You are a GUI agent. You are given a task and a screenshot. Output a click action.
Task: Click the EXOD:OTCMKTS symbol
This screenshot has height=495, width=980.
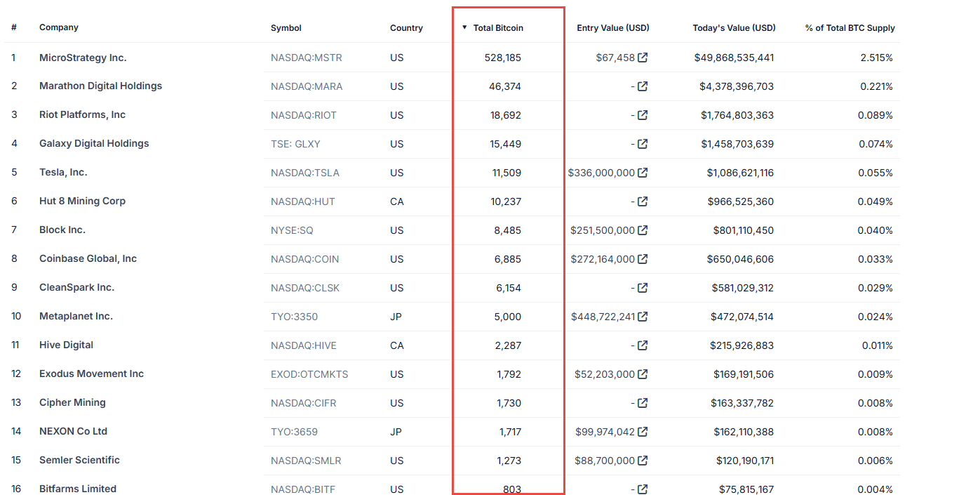[309, 374]
